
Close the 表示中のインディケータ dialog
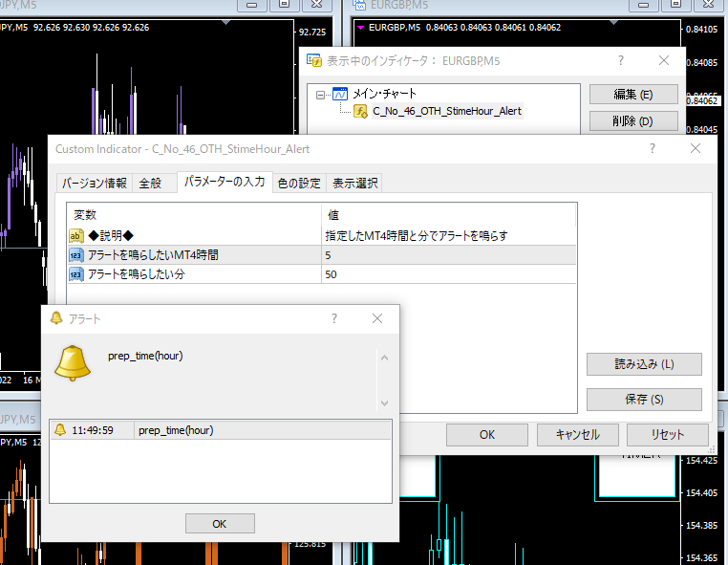(664, 60)
